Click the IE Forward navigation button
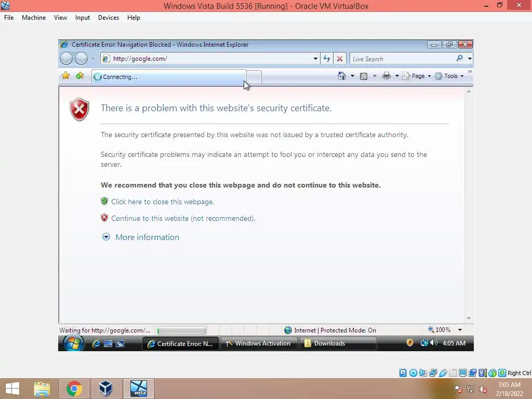 tap(81, 58)
